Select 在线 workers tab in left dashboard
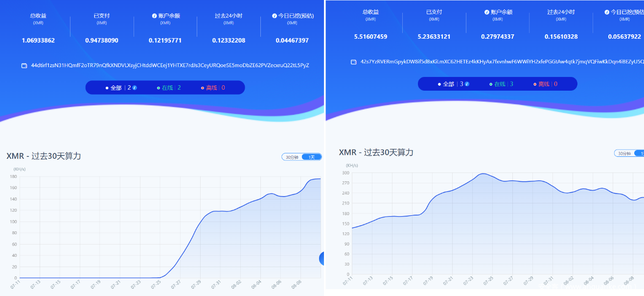This screenshot has height=296, width=644. (167, 88)
